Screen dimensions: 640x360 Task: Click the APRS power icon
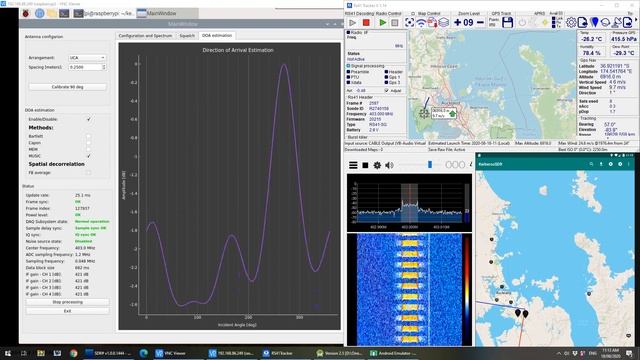click(x=522, y=23)
